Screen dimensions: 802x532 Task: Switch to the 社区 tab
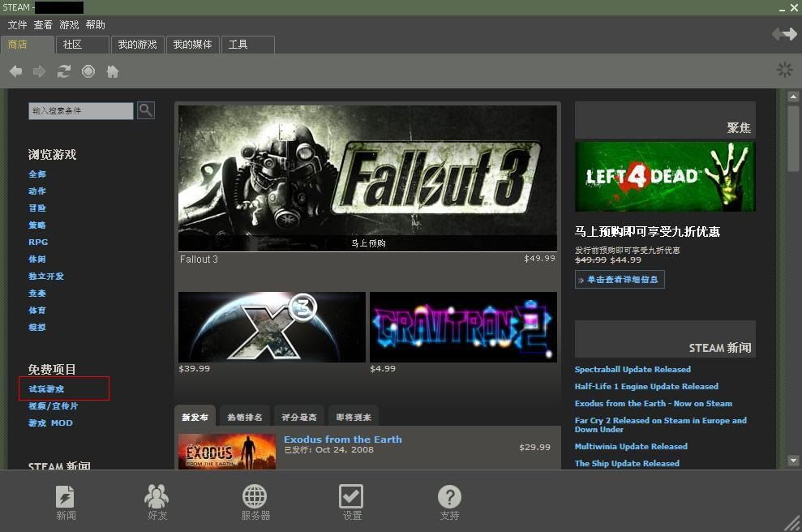pyautogui.click(x=83, y=45)
